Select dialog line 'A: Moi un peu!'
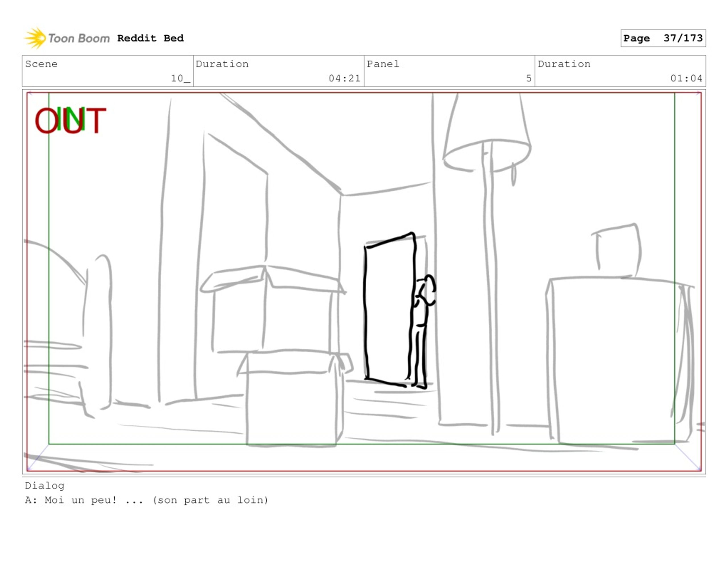This screenshot has height=564, width=728. click(x=71, y=500)
